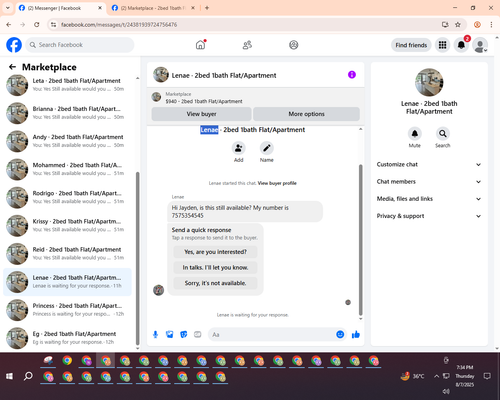This screenshot has height=400, width=500.
Task: Open Eg conversation in list
Action: click(x=67, y=338)
